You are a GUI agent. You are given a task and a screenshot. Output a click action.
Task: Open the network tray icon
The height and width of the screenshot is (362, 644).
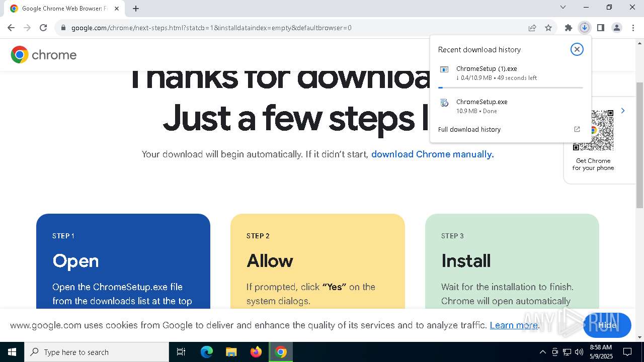coord(567,352)
